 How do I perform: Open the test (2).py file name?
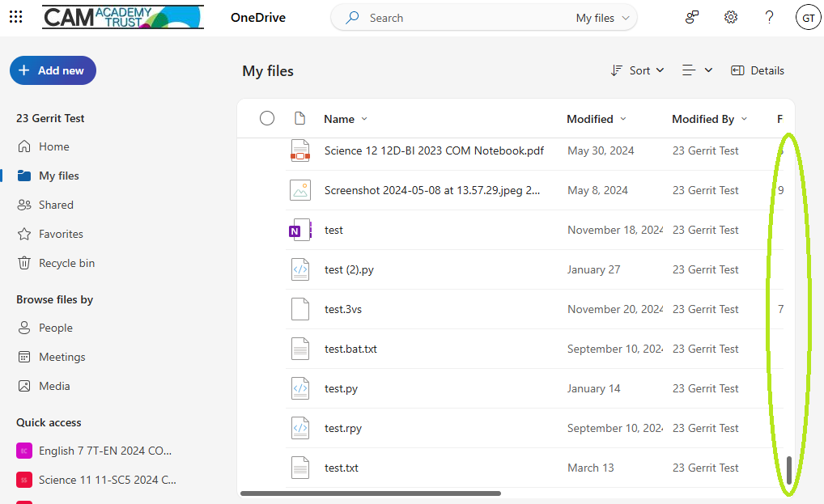(x=349, y=270)
